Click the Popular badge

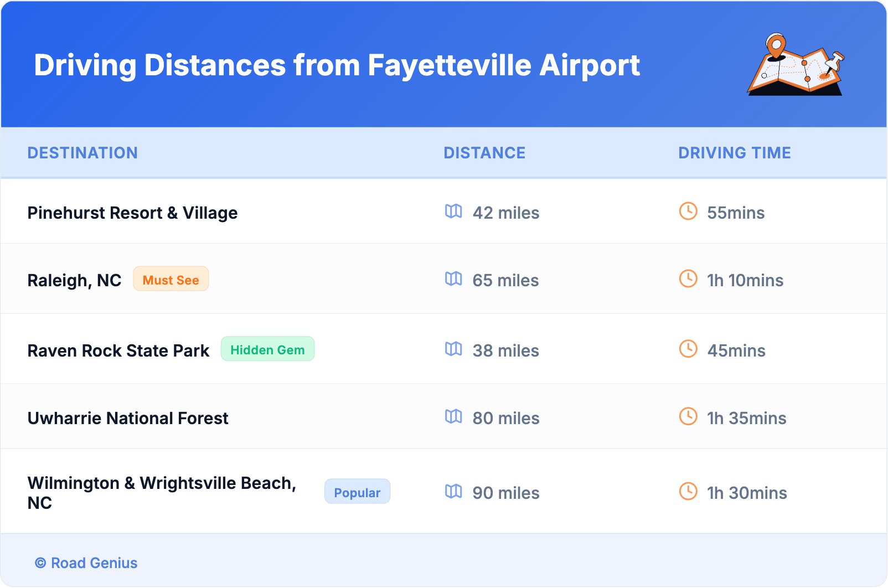click(x=357, y=492)
